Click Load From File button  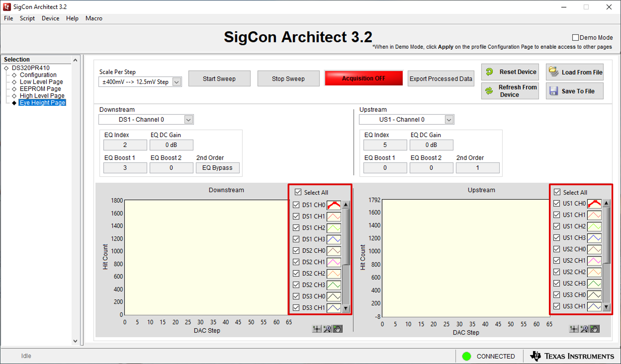pyautogui.click(x=574, y=72)
